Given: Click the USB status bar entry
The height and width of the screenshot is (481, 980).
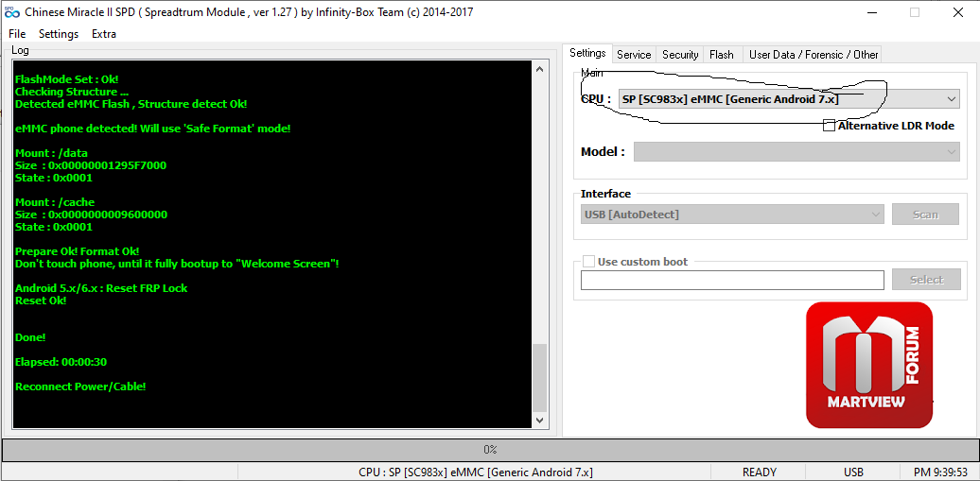Looking at the screenshot, I should pyautogui.click(x=853, y=472).
